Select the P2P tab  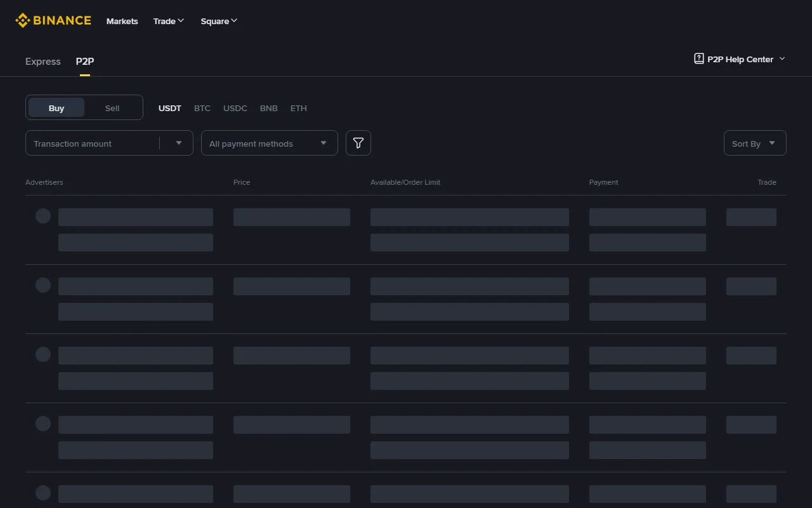[x=85, y=62]
